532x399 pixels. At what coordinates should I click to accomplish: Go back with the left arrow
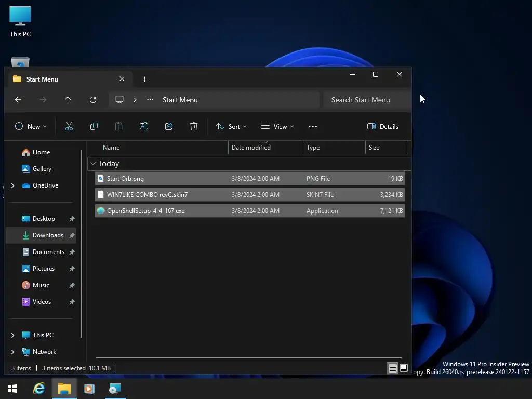[18, 100]
